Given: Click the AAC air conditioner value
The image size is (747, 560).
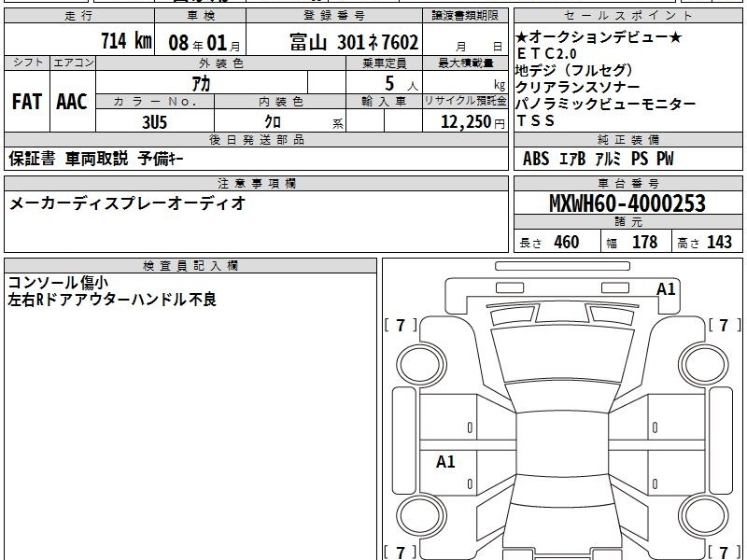Looking at the screenshot, I should (72, 102).
